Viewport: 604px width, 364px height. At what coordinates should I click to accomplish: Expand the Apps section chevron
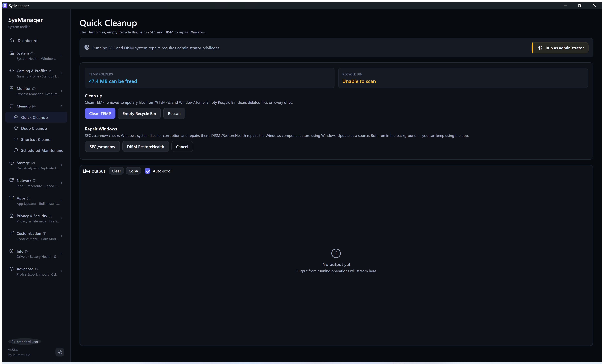tap(62, 200)
